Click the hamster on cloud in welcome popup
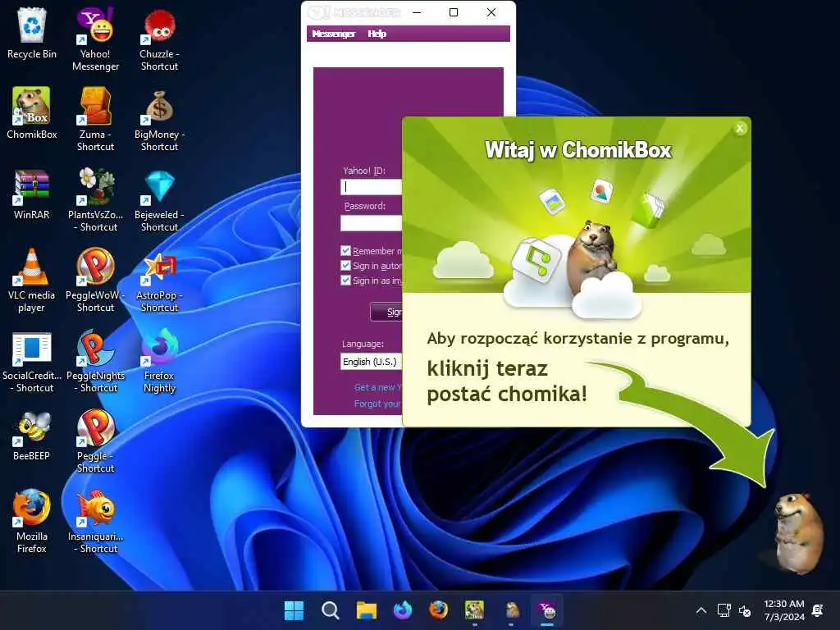The height and width of the screenshot is (630, 840). [x=592, y=257]
